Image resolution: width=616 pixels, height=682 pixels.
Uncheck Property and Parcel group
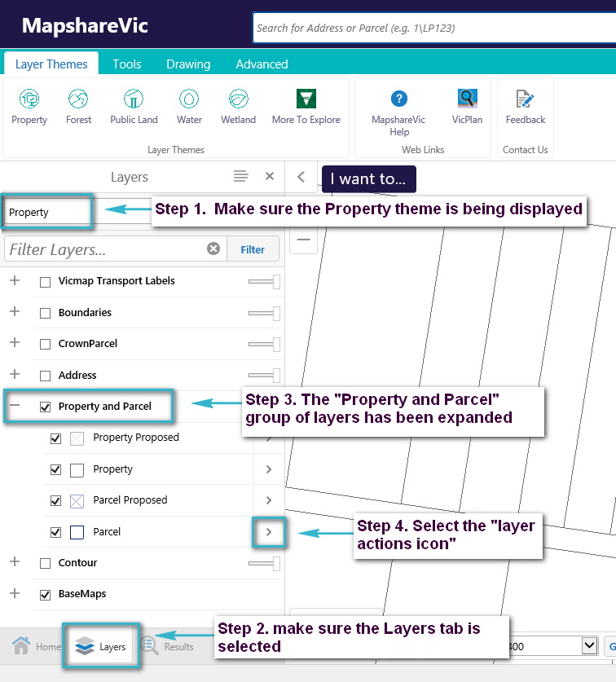(x=46, y=407)
